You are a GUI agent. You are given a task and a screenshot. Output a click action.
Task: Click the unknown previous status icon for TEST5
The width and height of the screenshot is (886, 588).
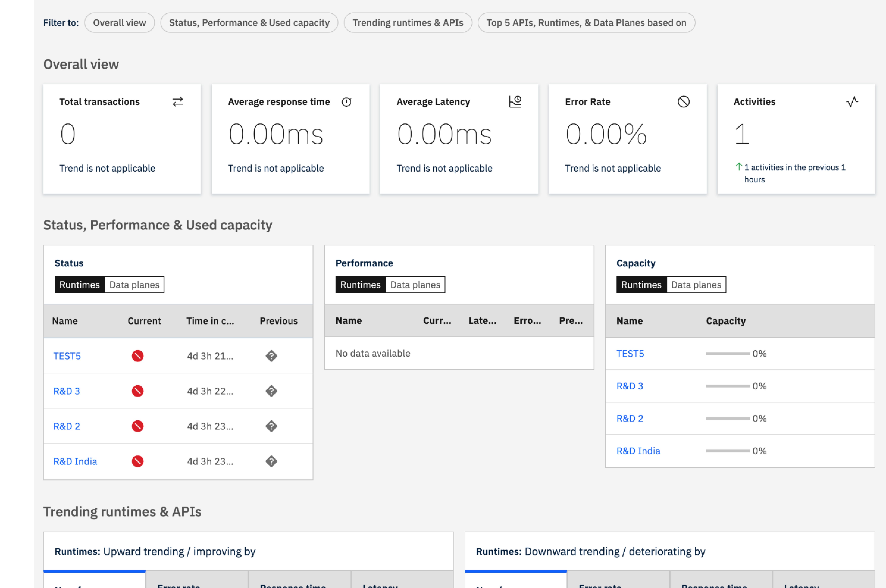point(271,356)
